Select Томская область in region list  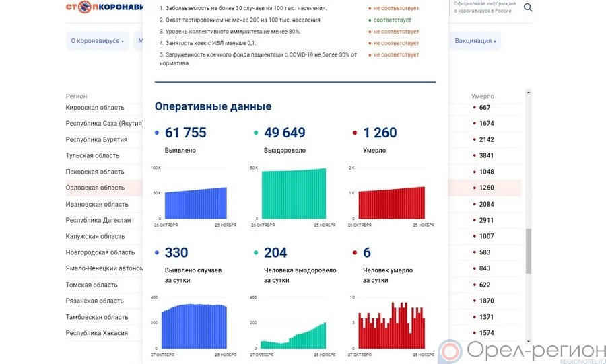(92, 285)
